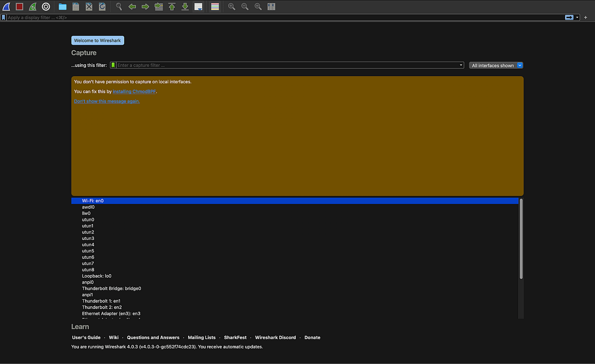The width and height of the screenshot is (595, 364).
Task: Select the utun1 interface
Action: coord(295,226)
